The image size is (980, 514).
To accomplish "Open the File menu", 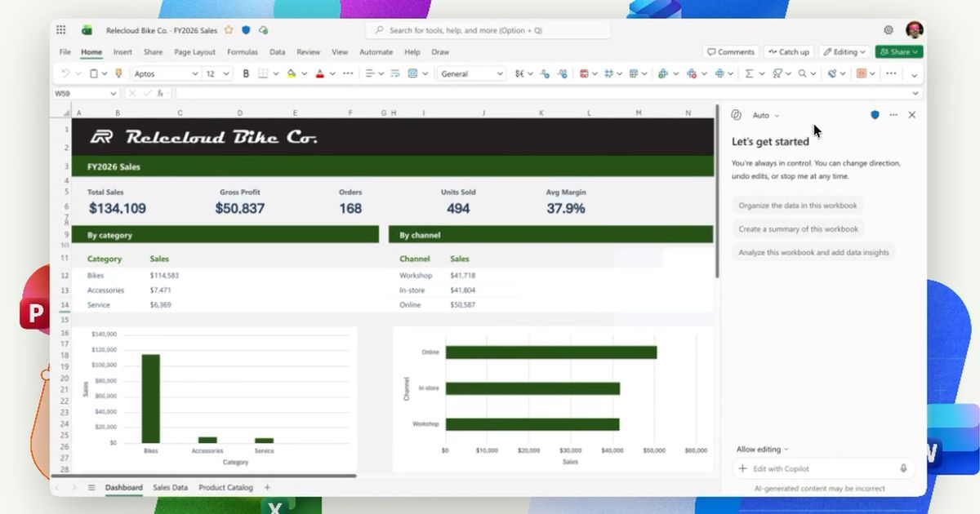I will tap(65, 51).
